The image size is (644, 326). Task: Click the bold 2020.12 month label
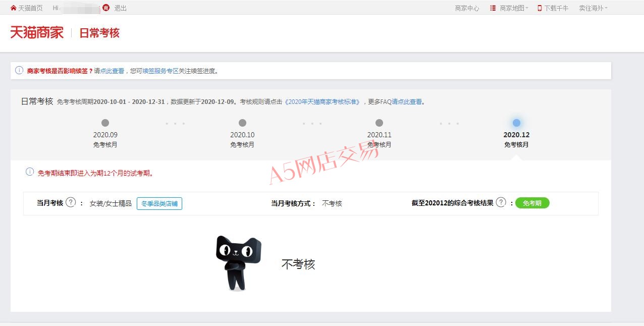(516, 135)
